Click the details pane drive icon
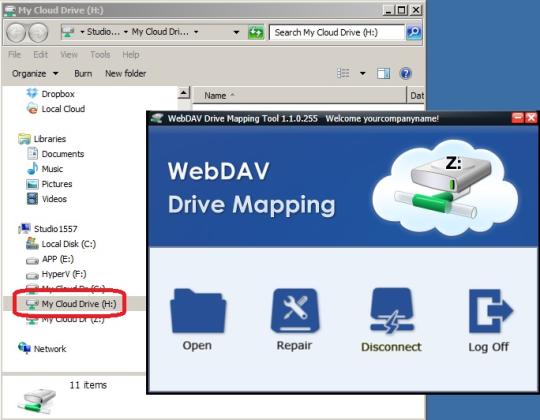540x420 pixels. (37, 401)
